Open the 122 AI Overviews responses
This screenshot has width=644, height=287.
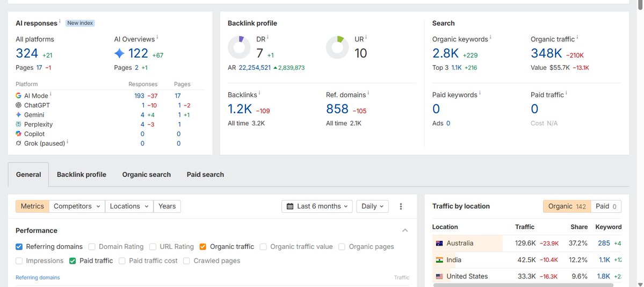point(138,53)
